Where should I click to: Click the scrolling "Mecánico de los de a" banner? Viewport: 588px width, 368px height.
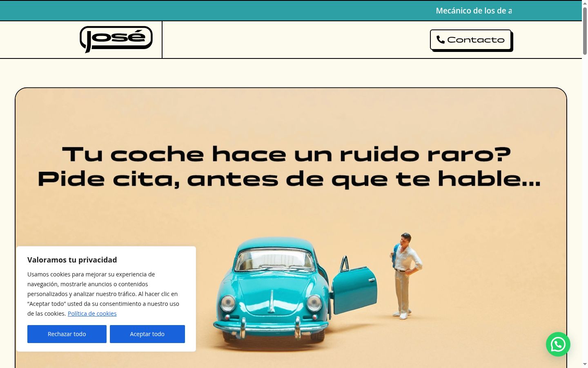474,11
